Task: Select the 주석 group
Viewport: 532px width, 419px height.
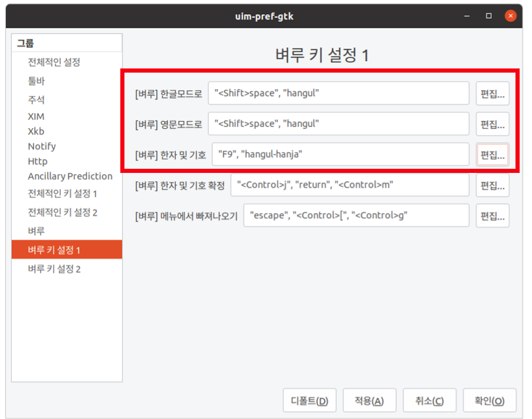Action: [x=67, y=100]
